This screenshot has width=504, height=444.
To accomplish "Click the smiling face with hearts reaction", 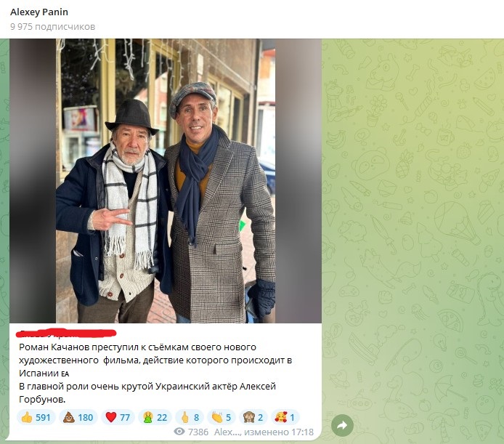I will click(x=285, y=417).
